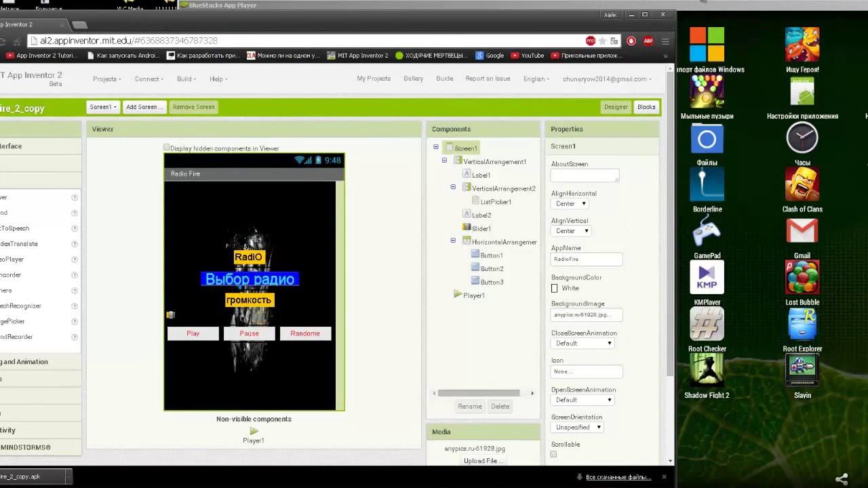This screenshot has height=488, width=868.
Task: Open Lost Bubble game icon
Action: (x=802, y=278)
